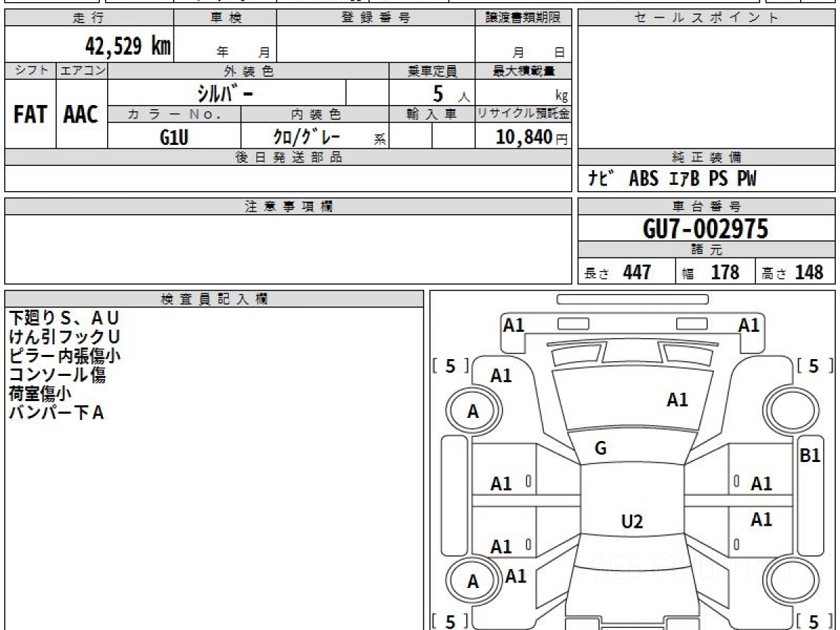Click the 最大積載量 header
This screenshot has height=630, width=840.
523,71
